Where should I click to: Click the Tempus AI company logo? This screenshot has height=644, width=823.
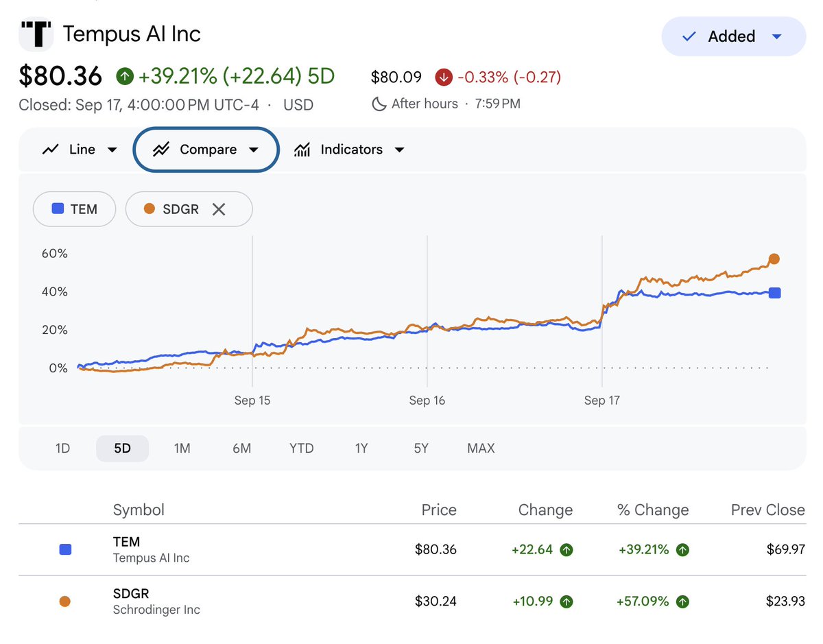pos(36,34)
